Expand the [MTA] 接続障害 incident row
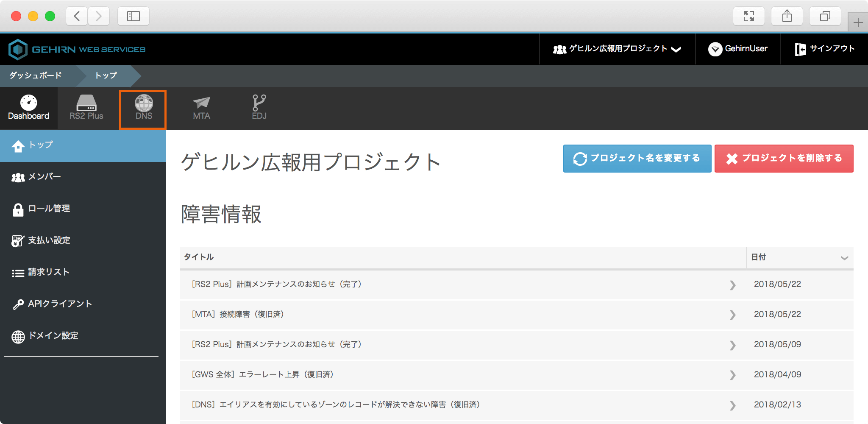 point(732,315)
